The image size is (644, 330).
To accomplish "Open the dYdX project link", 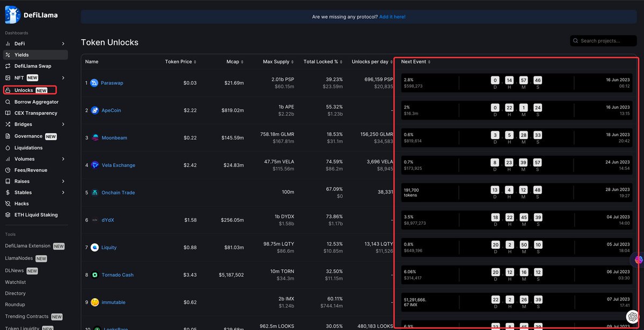I will point(109,220).
